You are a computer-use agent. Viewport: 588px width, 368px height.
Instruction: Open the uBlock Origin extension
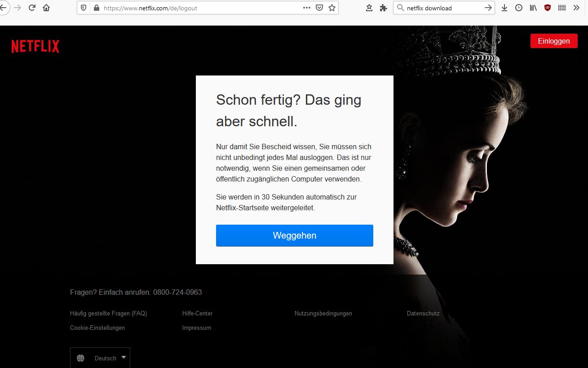[548, 8]
